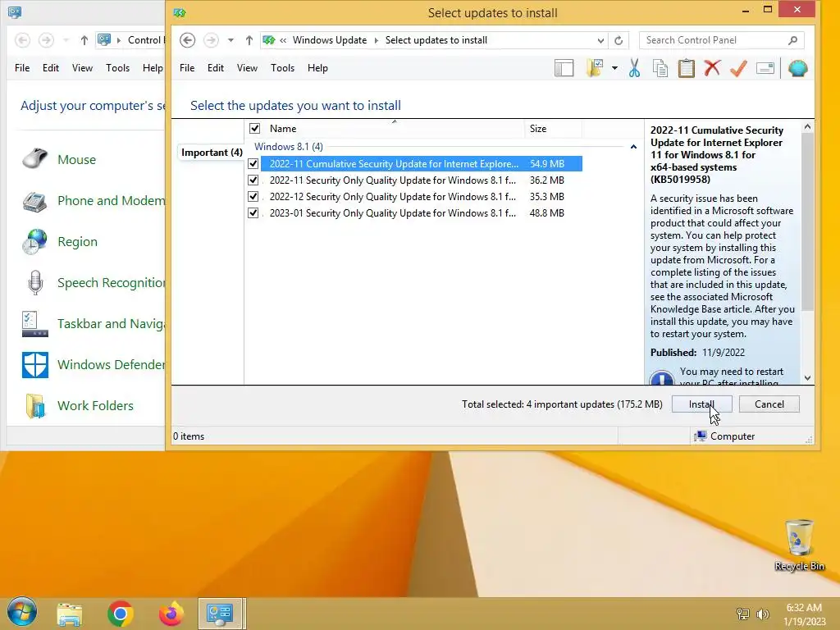Toggle the select-all checkbox beside Name
This screenshot has height=630, width=840.
click(254, 129)
